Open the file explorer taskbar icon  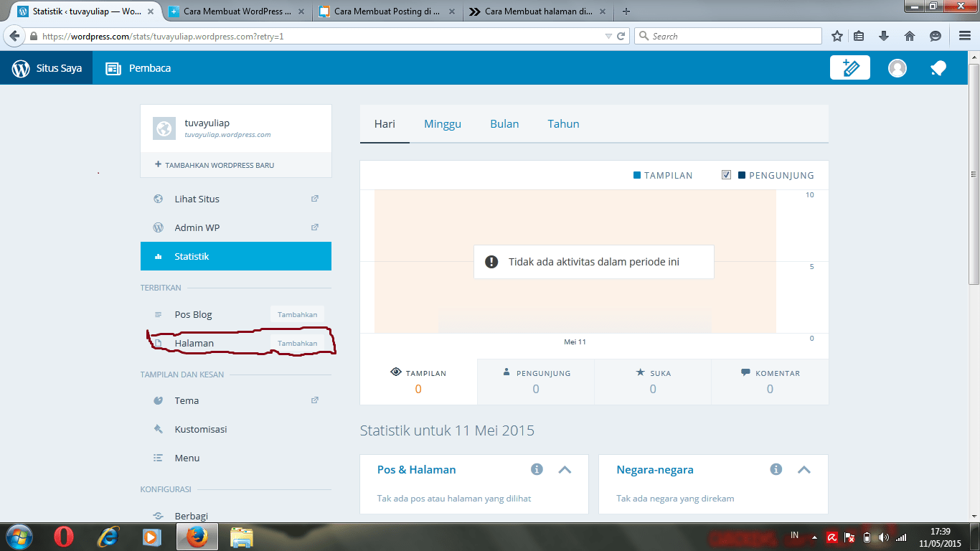point(242,537)
